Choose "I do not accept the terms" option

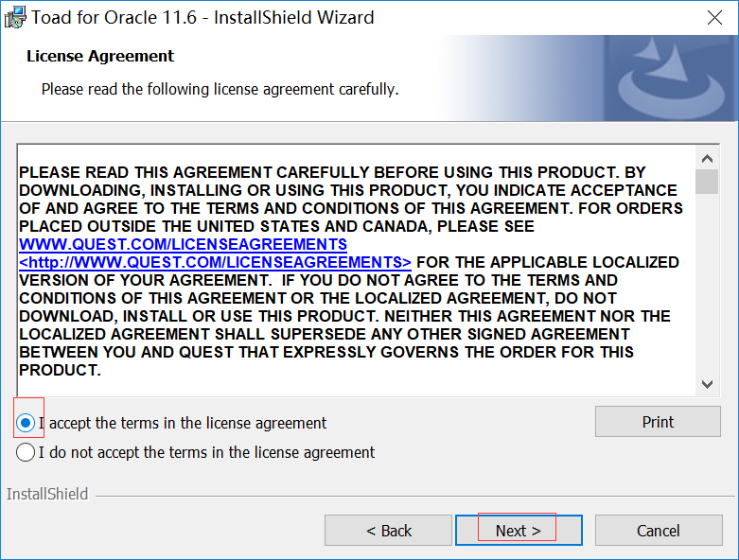(26, 452)
